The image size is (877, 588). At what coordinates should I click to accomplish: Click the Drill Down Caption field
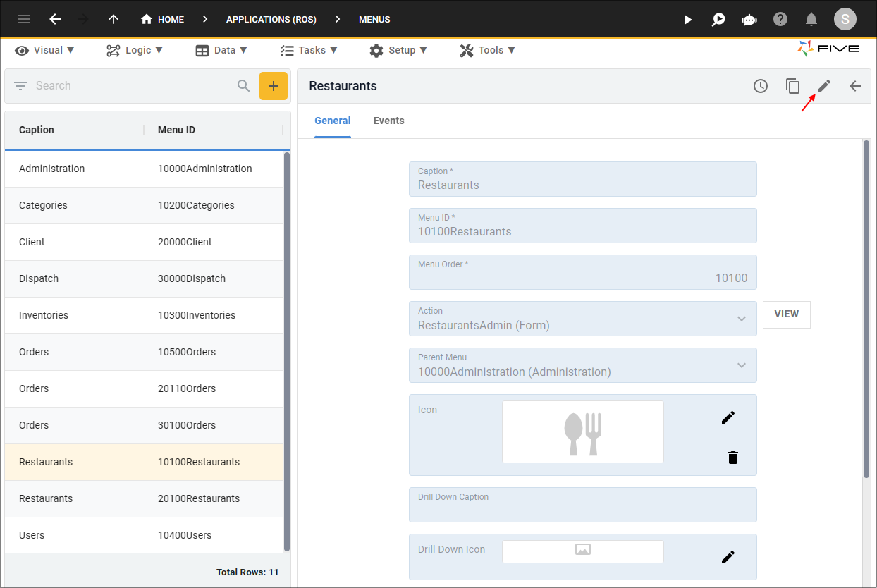(583, 505)
